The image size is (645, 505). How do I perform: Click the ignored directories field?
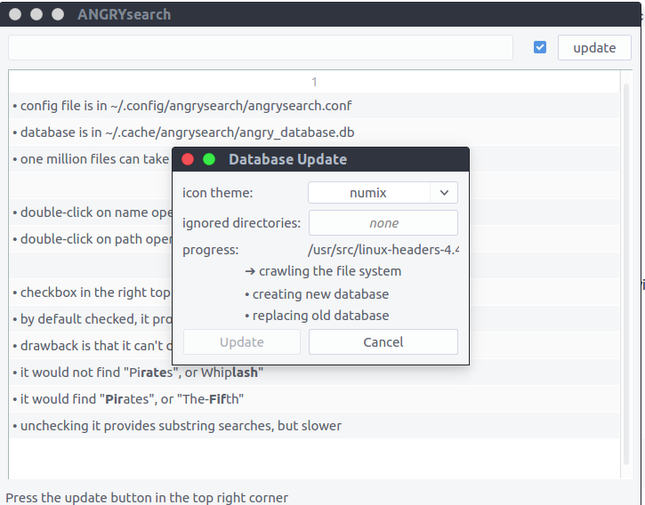(x=383, y=223)
